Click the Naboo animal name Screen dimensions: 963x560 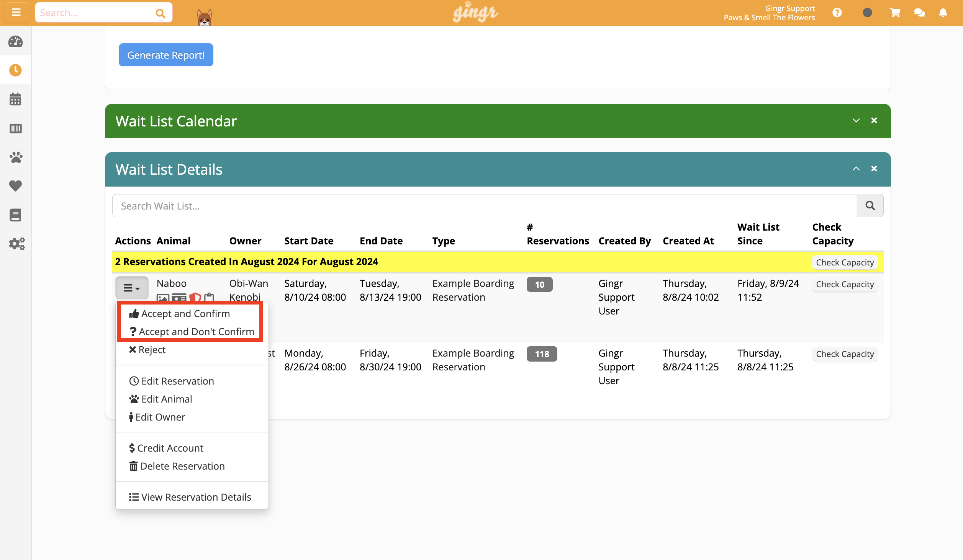[171, 283]
